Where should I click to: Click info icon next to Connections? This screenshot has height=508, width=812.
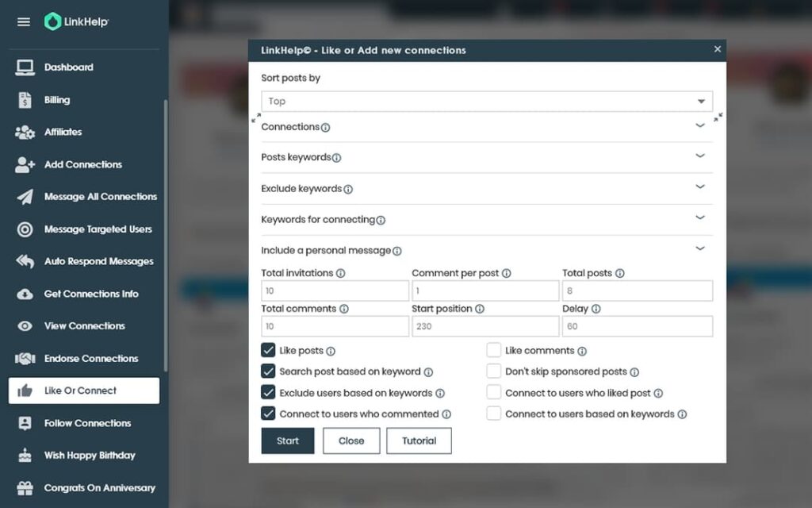click(325, 128)
